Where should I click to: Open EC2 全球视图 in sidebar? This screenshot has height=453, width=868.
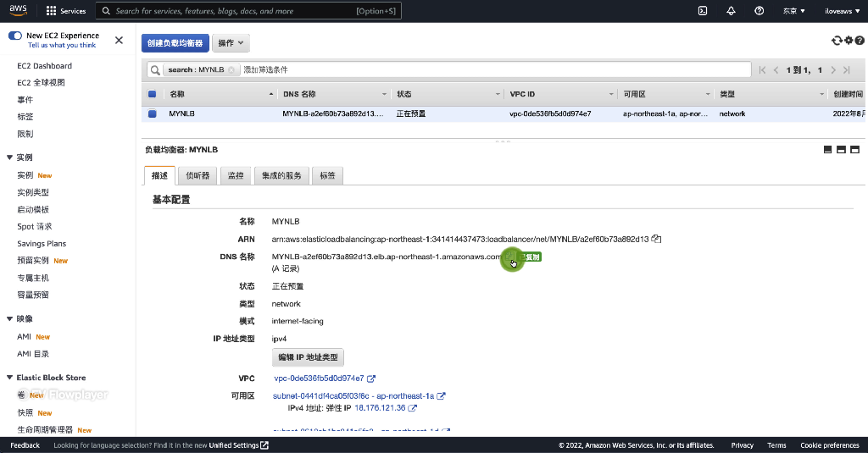pyautogui.click(x=41, y=82)
